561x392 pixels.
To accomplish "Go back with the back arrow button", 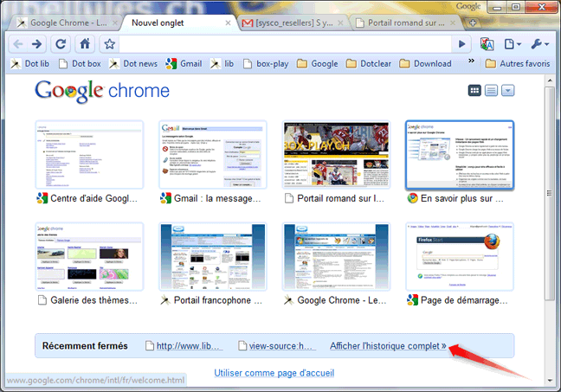I will coord(18,44).
